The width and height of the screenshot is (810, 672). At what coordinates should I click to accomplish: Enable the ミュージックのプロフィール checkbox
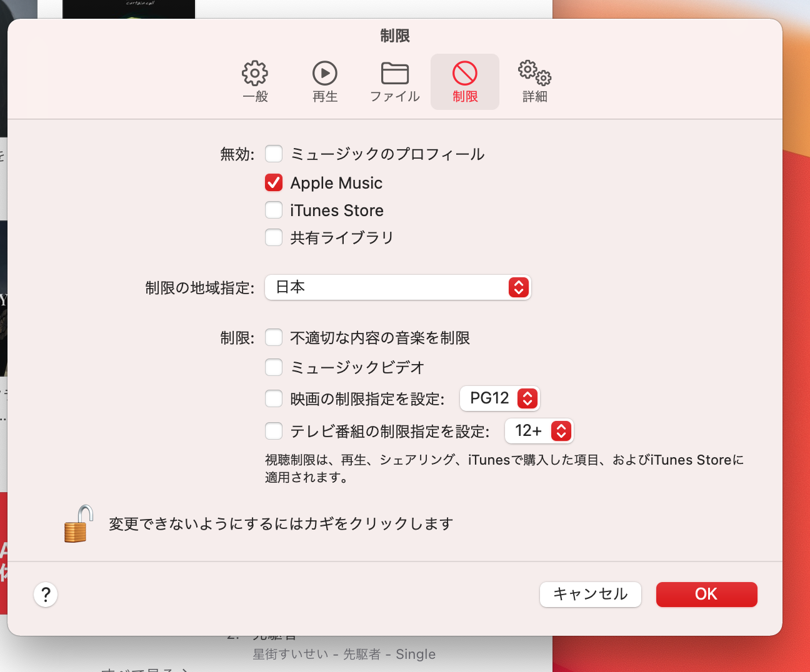[x=274, y=154]
